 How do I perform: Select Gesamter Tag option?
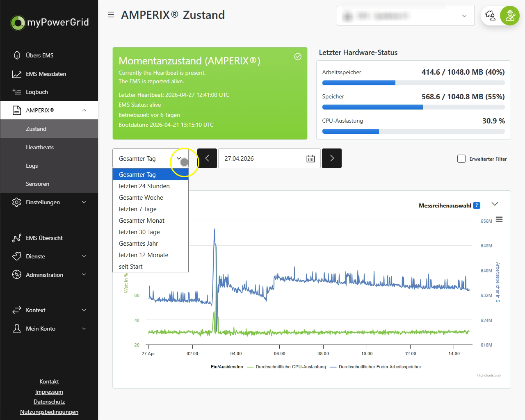point(151,174)
